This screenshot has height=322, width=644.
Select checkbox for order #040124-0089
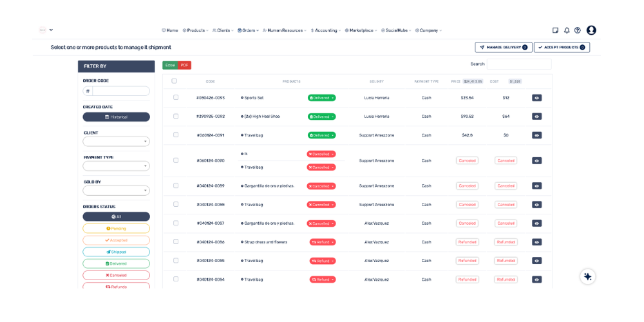coord(176,185)
